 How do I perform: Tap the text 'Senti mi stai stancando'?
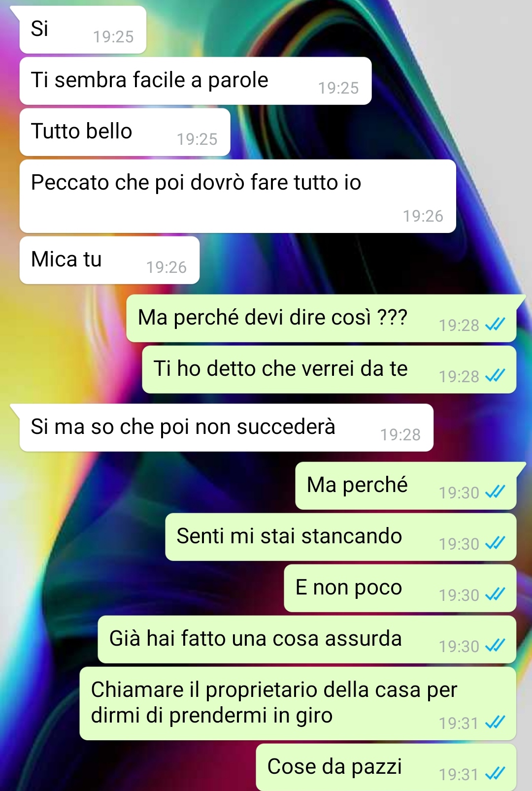(x=289, y=536)
